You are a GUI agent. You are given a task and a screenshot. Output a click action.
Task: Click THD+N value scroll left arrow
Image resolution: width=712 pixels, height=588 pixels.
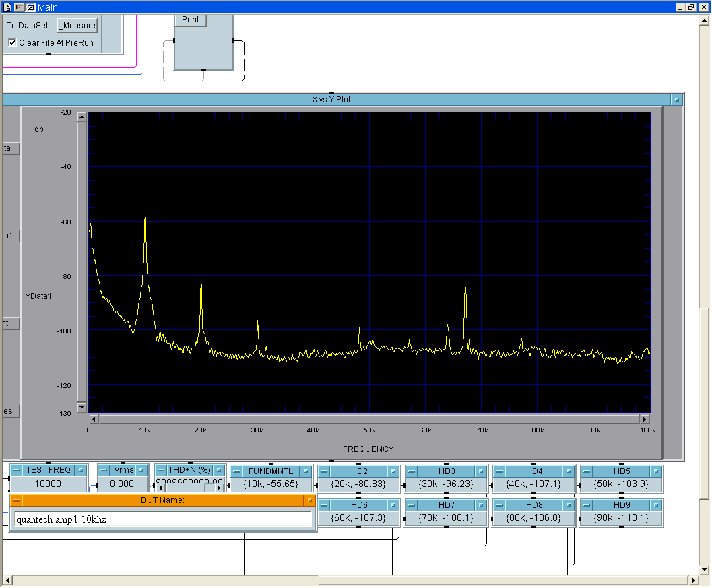[161, 488]
